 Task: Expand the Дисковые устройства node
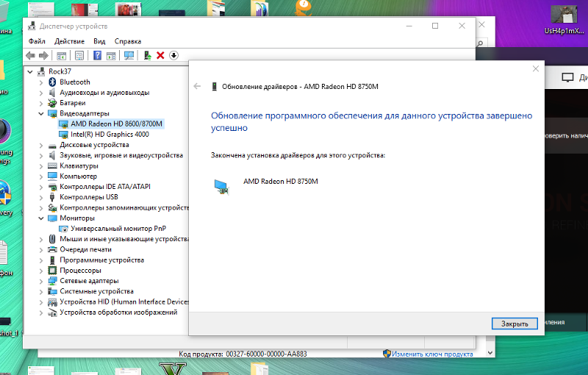coord(41,145)
